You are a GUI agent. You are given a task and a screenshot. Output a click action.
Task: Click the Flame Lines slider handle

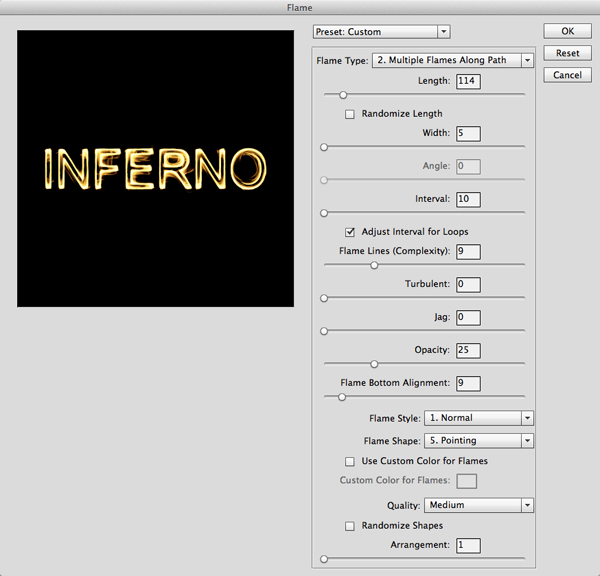click(374, 265)
